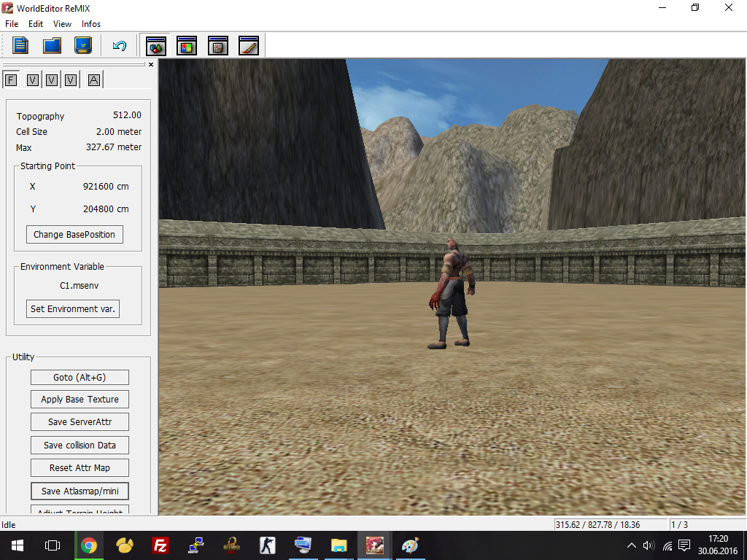The image size is (747, 560).
Task: Click the Adjust Terrain Height button
Action: tap(80, 510)
